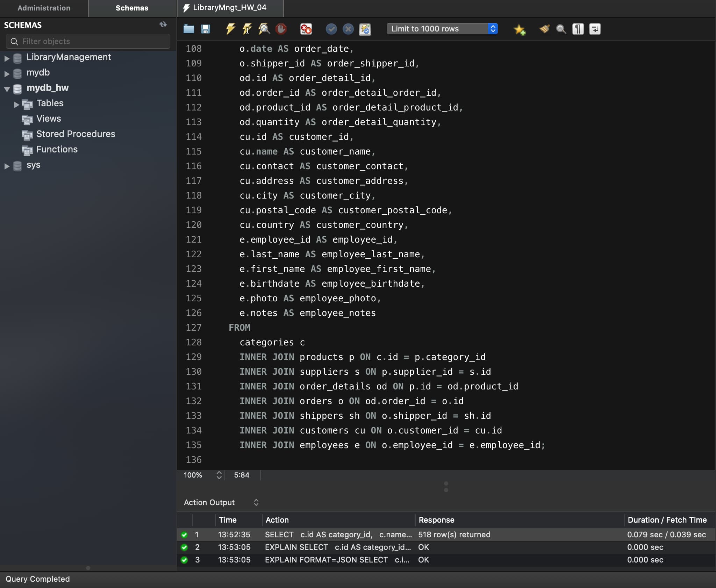Viewport: 716px width, 588px height.
Task: Switch to the Administration tab
Action: 44,8
